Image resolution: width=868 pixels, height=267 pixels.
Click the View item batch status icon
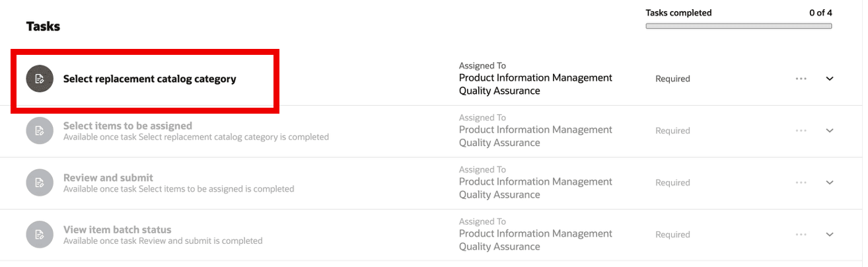point(40,235)
